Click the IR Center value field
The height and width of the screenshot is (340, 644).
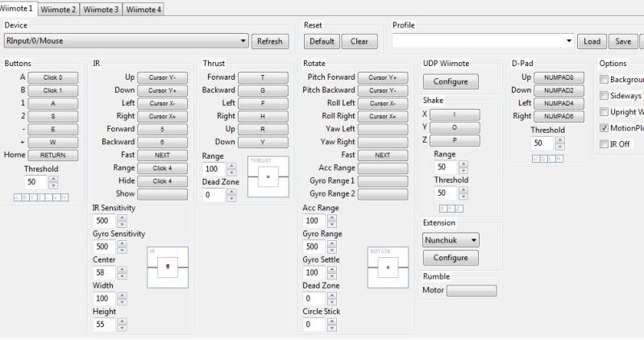coord(105,272)
